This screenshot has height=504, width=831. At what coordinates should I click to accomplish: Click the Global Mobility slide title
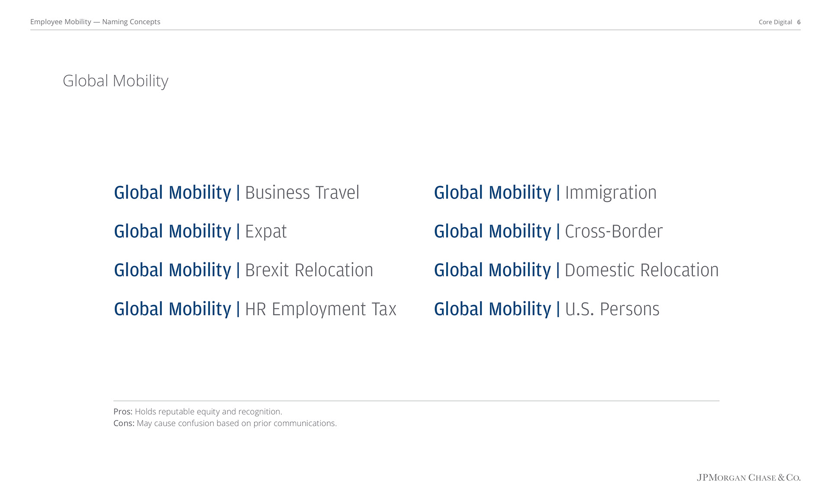coord(116,81)
